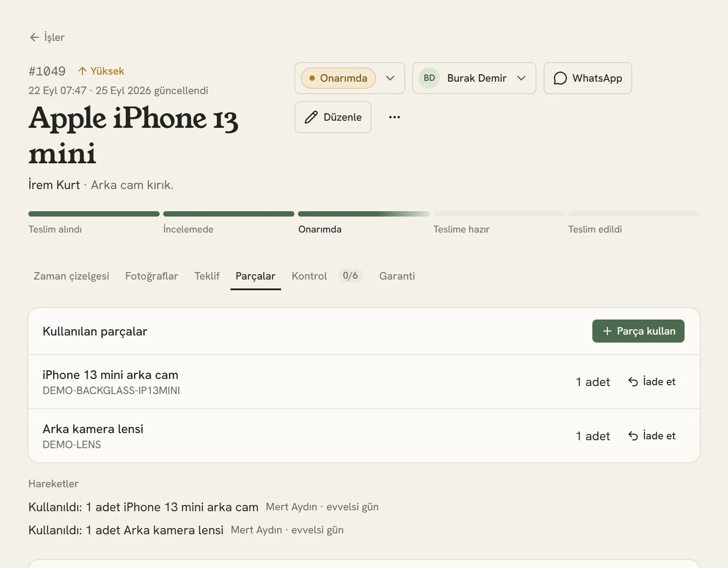Click the SKU DEMO-LENS

click(72, 445)
